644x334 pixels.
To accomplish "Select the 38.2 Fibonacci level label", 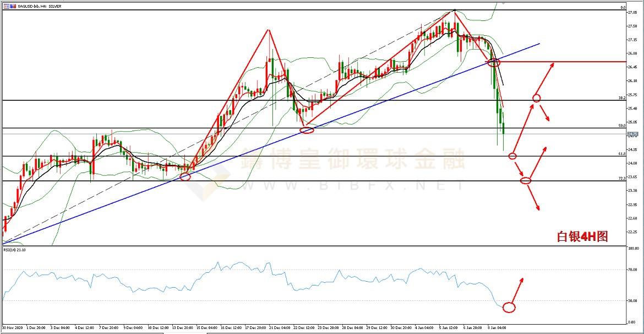I will [x=621, y=98].
